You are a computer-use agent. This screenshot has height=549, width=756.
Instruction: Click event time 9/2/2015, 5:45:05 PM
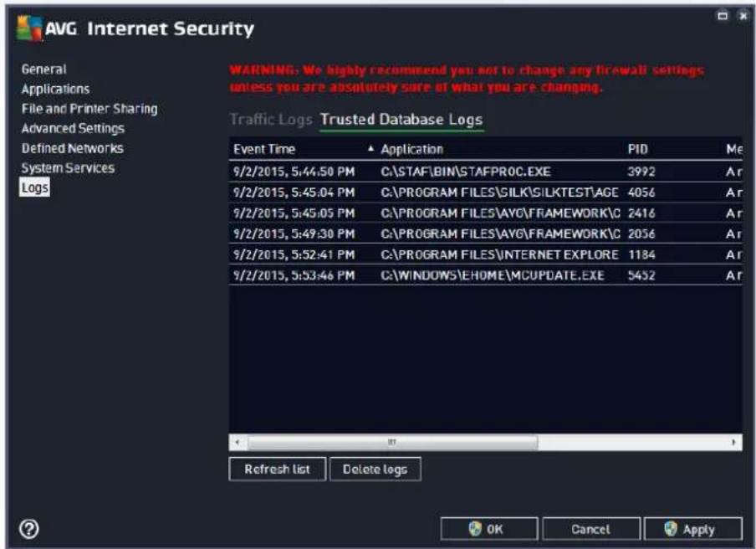tap(294, 213)
